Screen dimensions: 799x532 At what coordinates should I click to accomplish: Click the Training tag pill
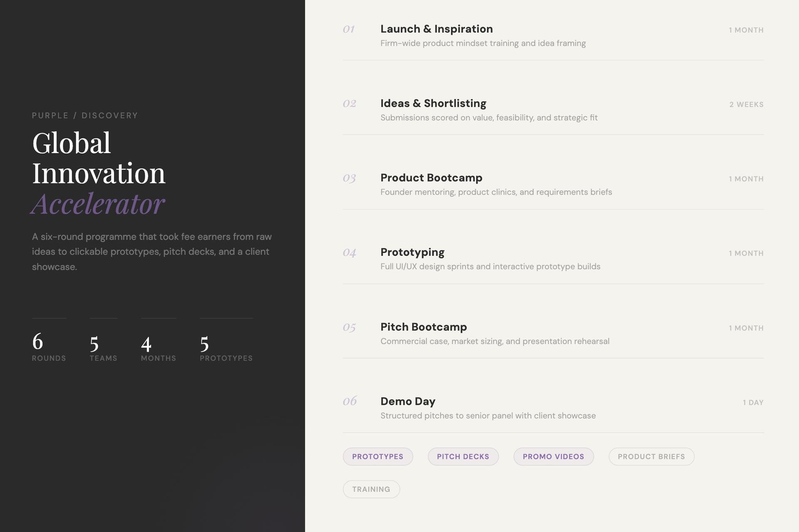(371, 489)
